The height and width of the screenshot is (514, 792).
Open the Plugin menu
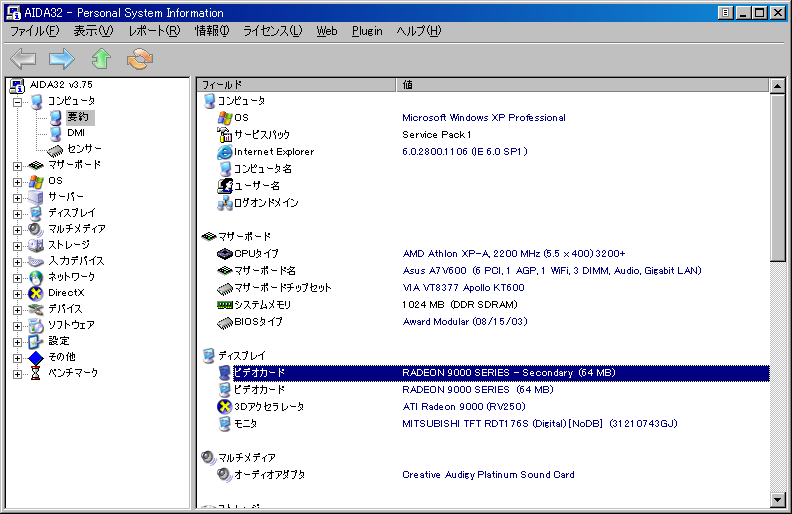[x=367, y=31]
